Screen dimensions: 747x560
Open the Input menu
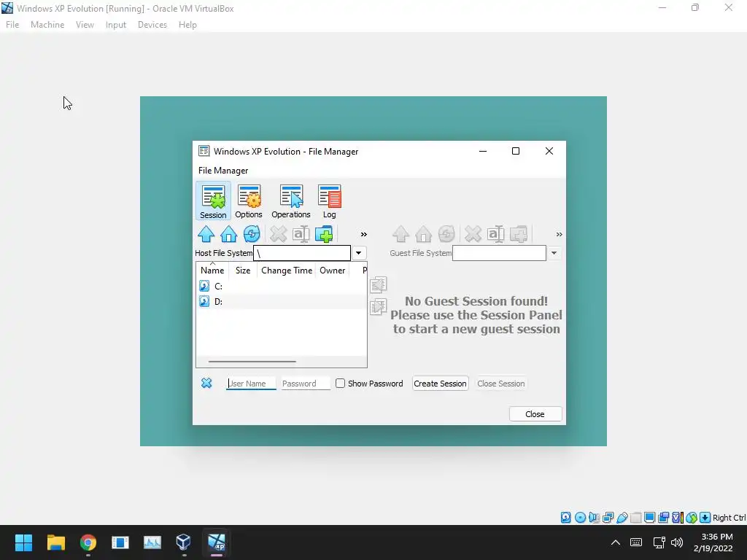(116, 25)
